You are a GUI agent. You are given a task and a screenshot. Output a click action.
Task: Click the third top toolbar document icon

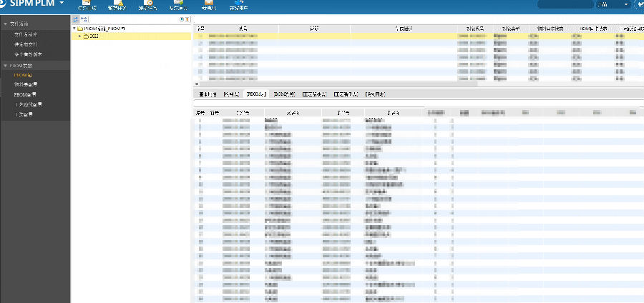click(147, 4)
